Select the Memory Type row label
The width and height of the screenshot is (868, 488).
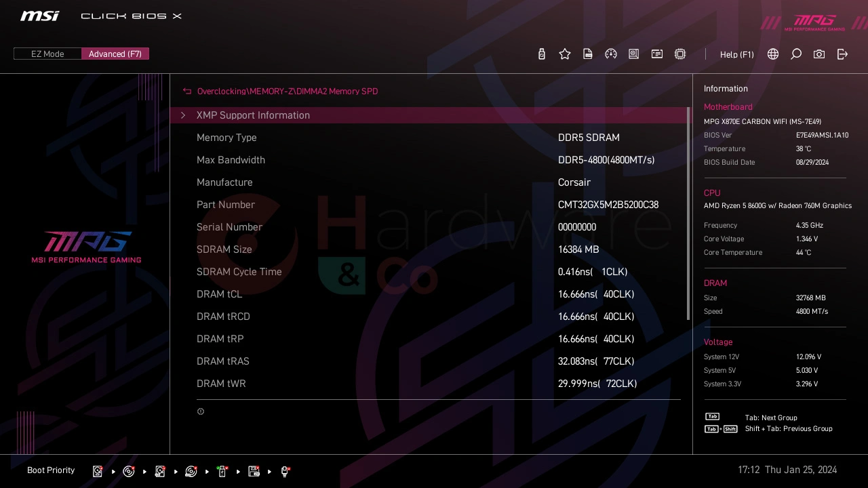[x=226, y=138]
